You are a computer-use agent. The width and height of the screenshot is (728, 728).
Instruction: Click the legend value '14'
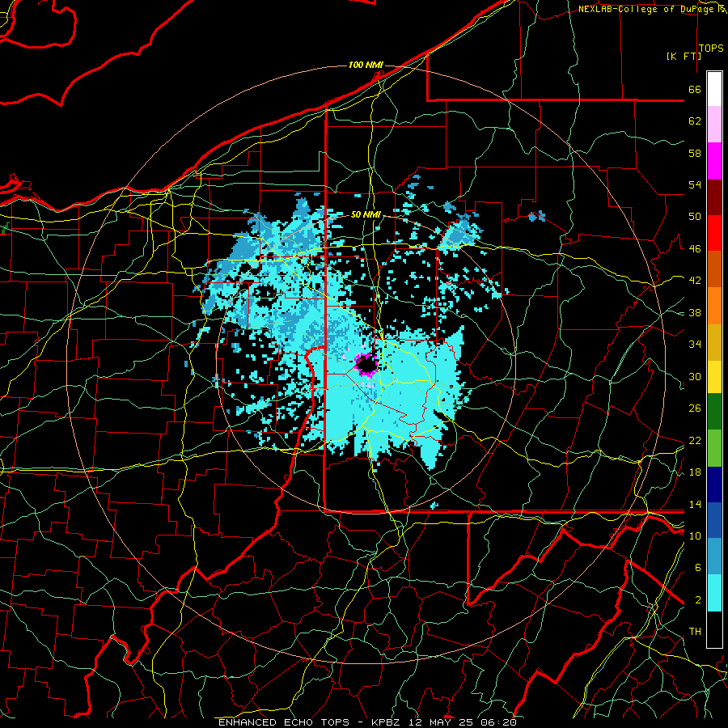[x=695, y=504]
